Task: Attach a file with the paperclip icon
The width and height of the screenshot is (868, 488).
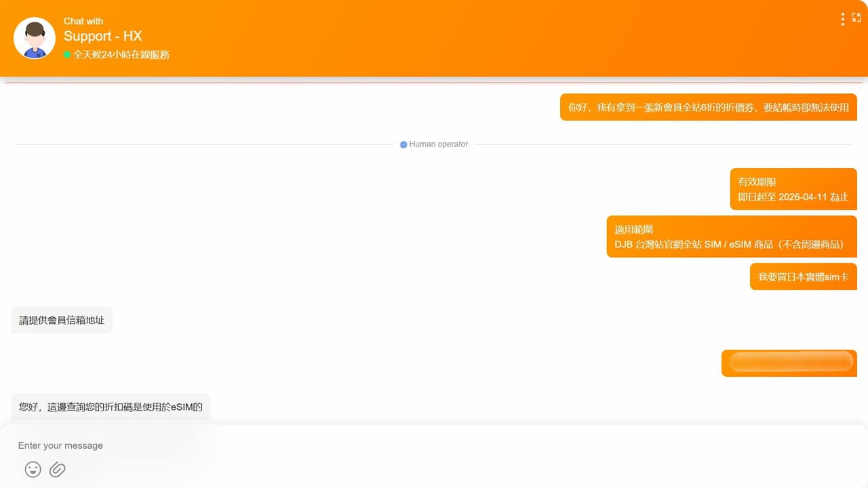Action: pyautogui.click(x=58, y=469)
